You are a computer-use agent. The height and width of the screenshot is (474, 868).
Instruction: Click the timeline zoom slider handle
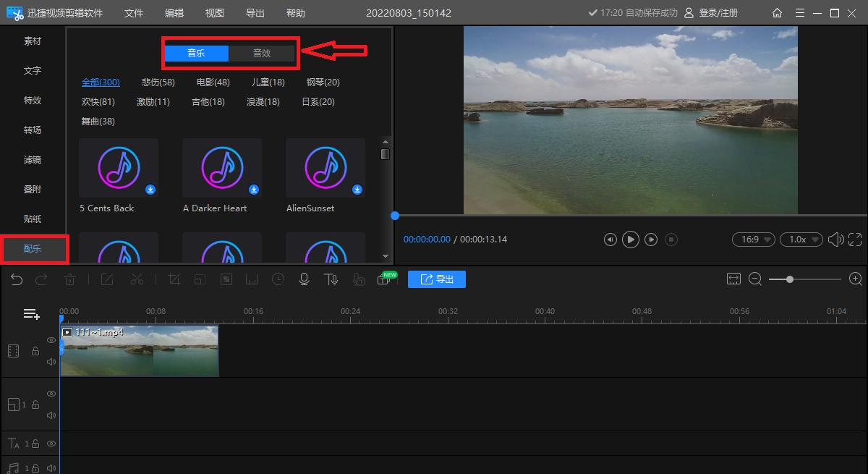[790, 279]
